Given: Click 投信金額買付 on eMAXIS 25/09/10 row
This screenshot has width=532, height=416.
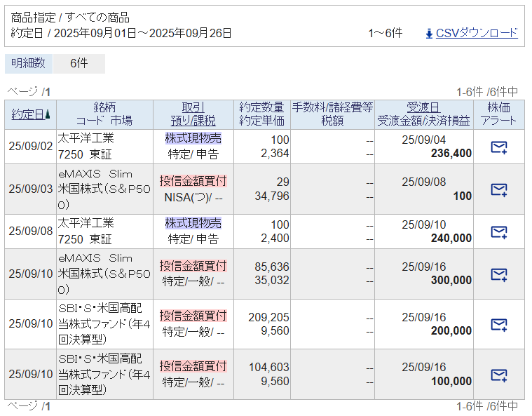Looking at the screenshot, I should (193, 266).
